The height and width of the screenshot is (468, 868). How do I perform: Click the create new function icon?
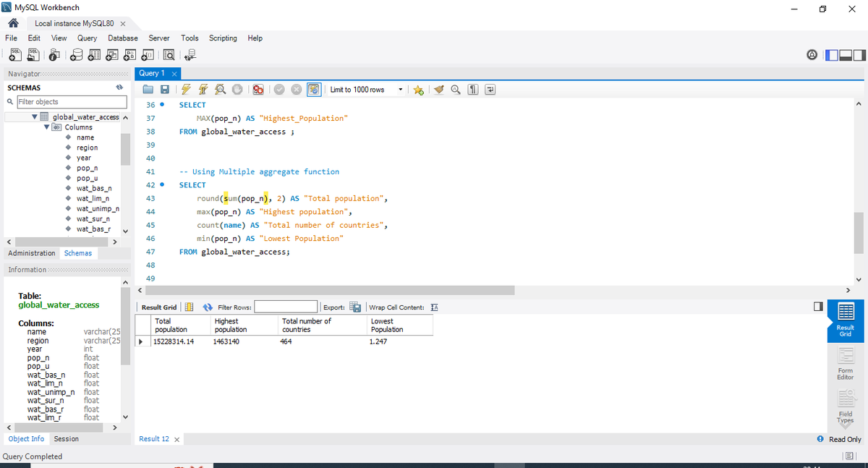[147, 55]
